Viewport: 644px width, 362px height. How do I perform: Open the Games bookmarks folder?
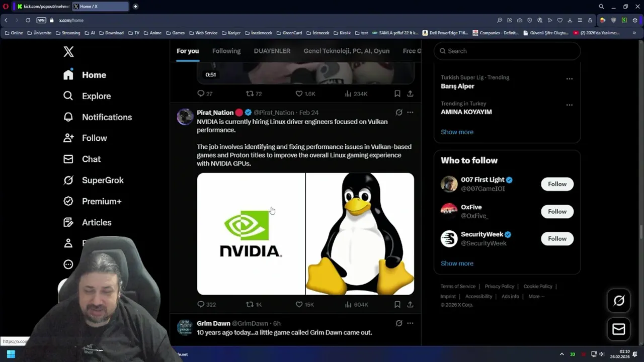[x=175, y=33]
